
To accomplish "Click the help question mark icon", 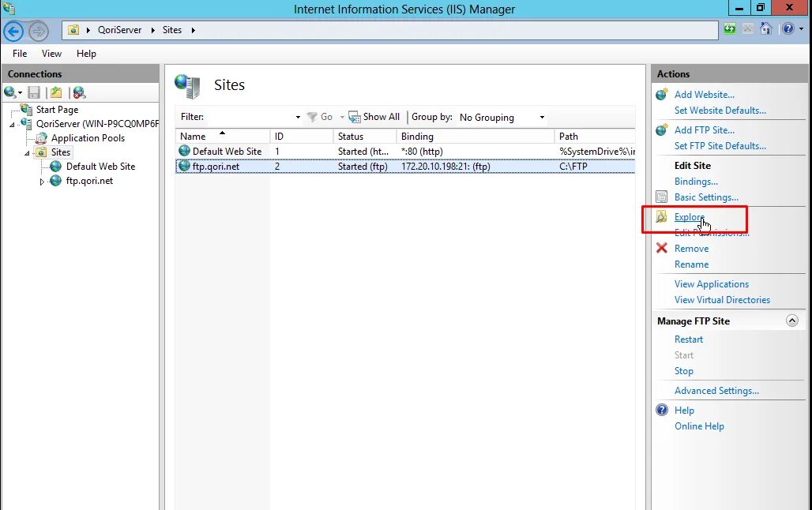I will (788, 29).
